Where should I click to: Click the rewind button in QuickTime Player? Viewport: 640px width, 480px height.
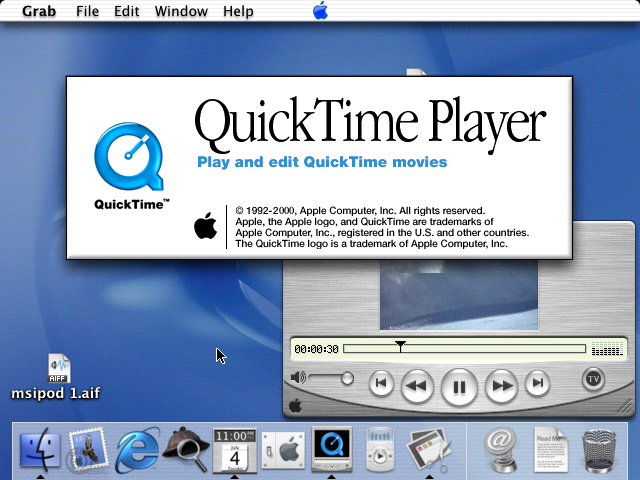(417, 385)
